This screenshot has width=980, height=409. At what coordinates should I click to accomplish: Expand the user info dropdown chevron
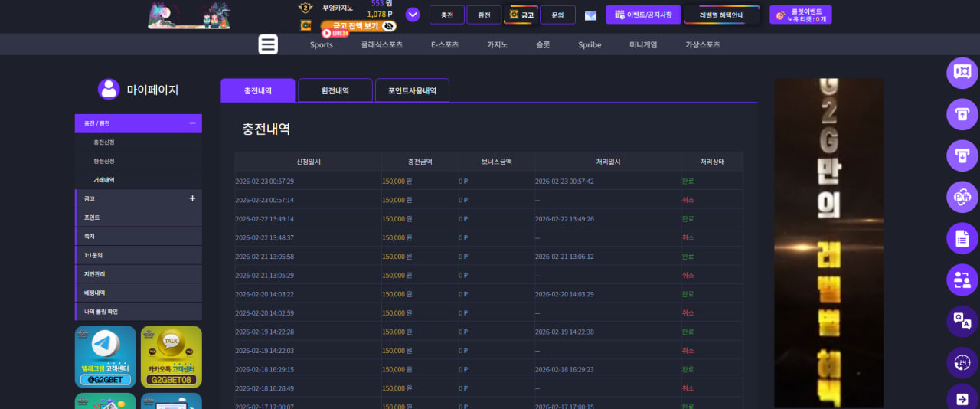point(413,15)
